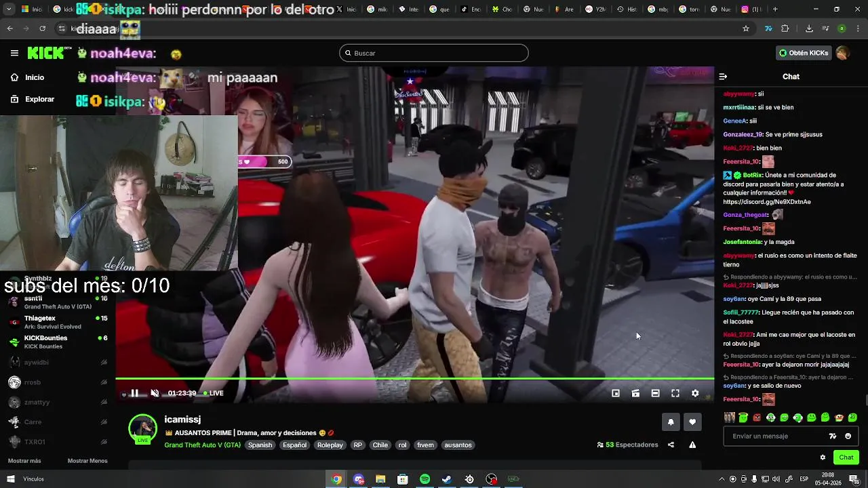The height and width of the screenshot is (488, 868).
Task: Enter fullscreen on the video player
Action: pos(675,393)
